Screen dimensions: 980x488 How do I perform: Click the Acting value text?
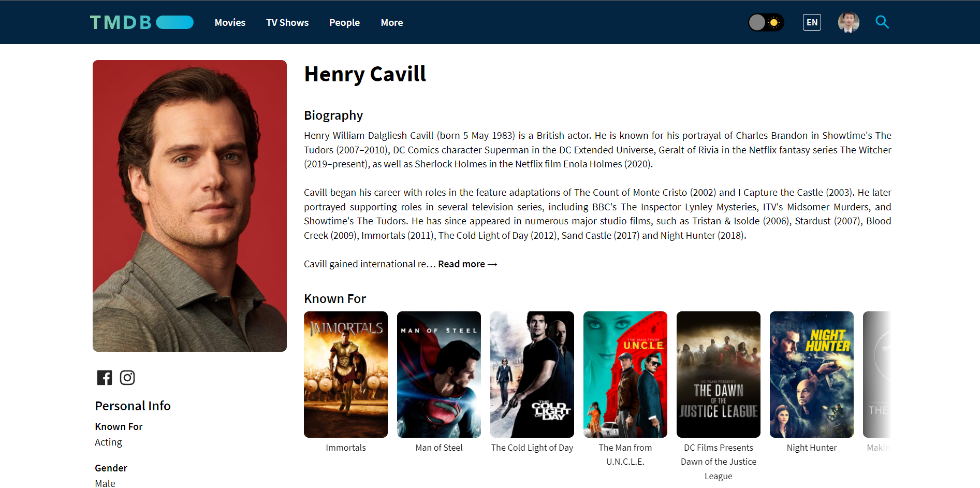pos(108,442)
